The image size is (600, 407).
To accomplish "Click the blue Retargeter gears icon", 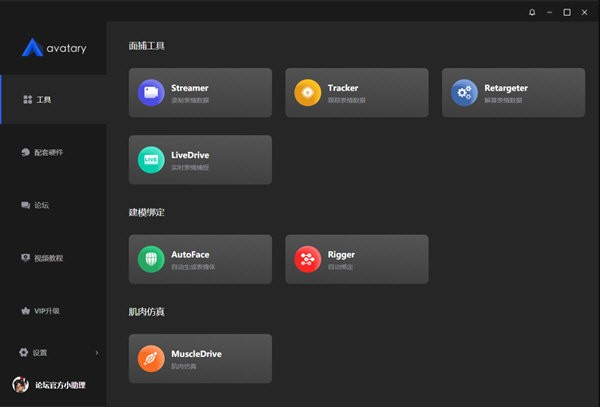I will tap(463, 93).
